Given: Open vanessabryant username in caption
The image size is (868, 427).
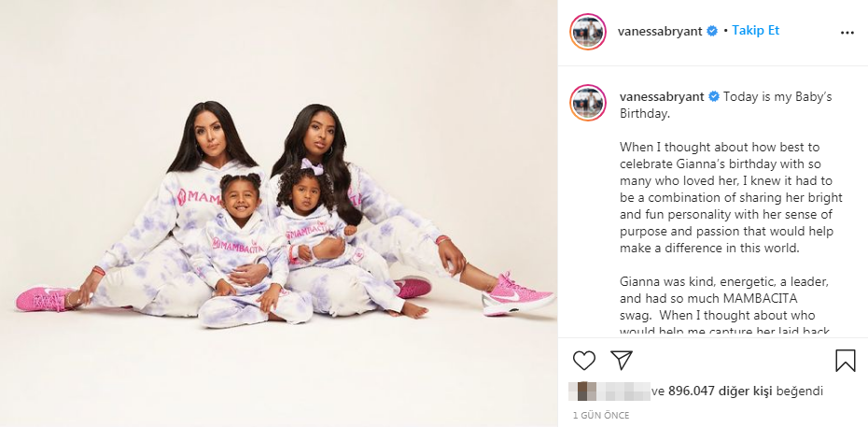Looking at the screenshot, I should pos(662,96).
